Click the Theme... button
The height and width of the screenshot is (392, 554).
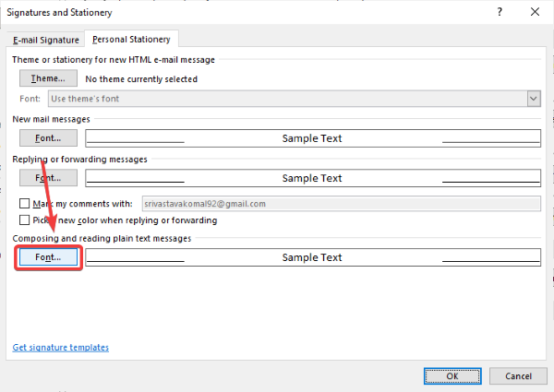tap(48, 78)
